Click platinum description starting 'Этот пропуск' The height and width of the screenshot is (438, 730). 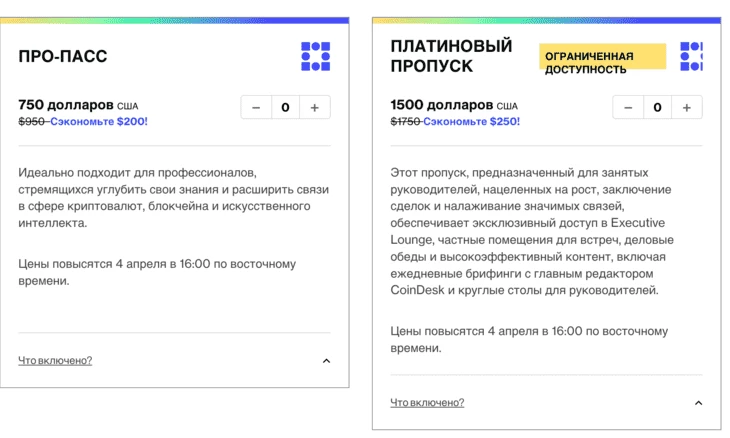coord(532,231)
